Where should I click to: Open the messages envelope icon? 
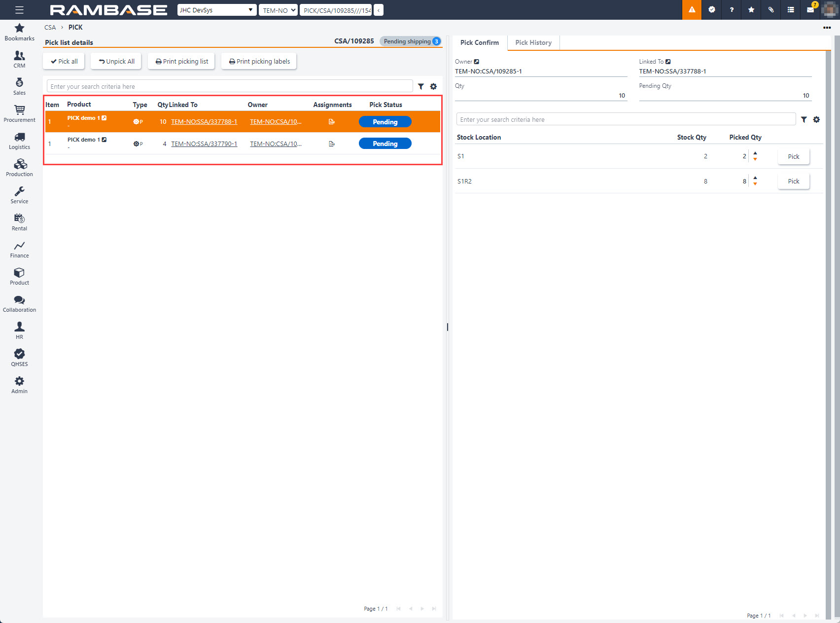[810, 10]
